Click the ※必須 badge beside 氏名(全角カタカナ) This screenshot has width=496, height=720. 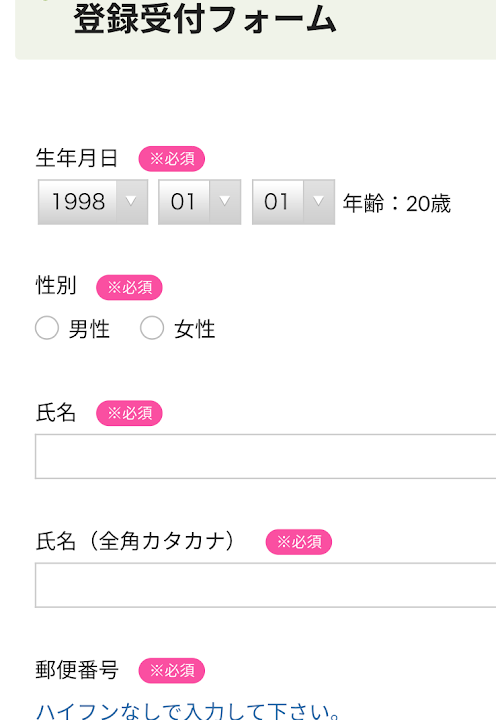pos(299,542)
